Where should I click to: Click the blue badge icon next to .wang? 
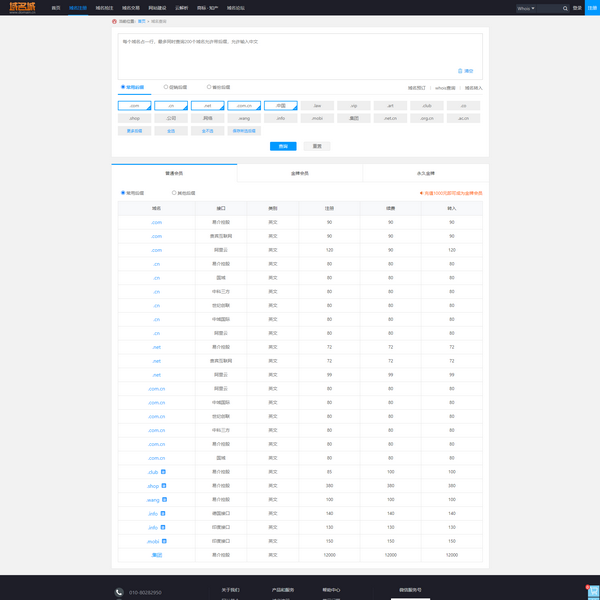(164, 499)
